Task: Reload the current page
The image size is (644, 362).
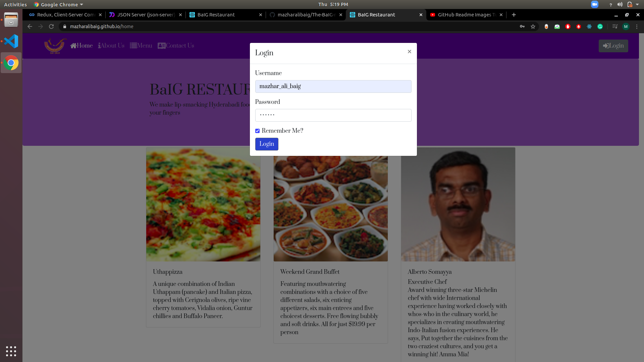Action: coord(51,26)
